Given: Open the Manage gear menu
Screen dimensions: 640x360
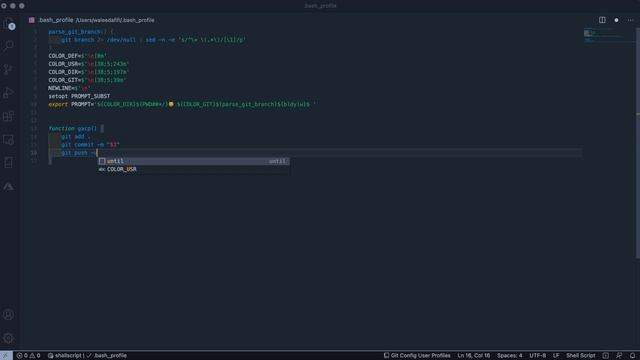Looking at the screenshot, I should coord(9,338).
